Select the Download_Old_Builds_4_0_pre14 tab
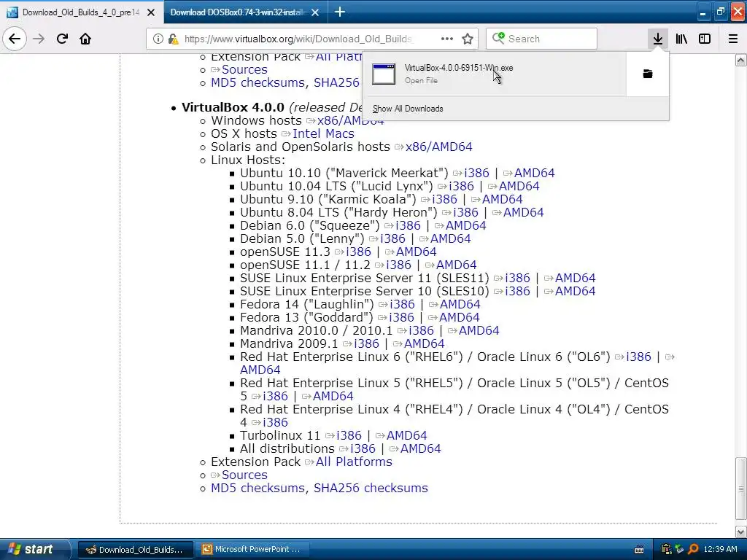Screen dimensions: 747x560 point(81,12)
